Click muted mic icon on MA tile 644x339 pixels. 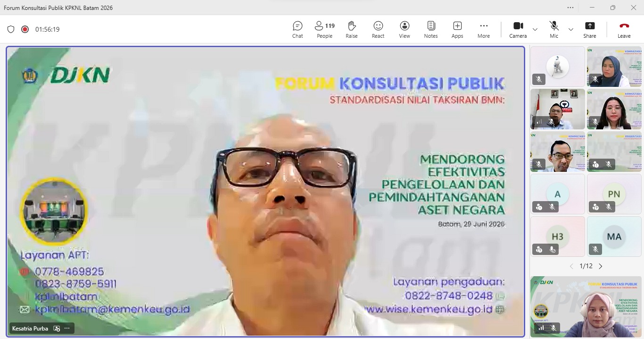click(595, 249)
